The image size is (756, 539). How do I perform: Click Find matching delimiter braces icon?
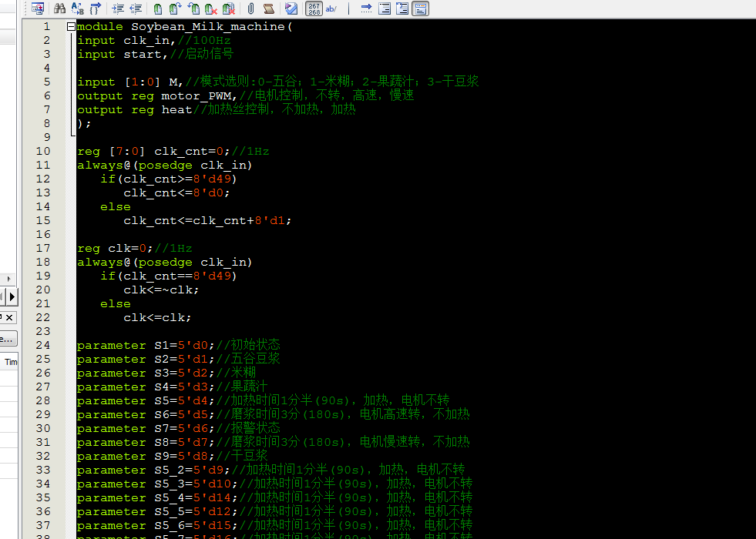pyautogui.click(x=96, y=8)
